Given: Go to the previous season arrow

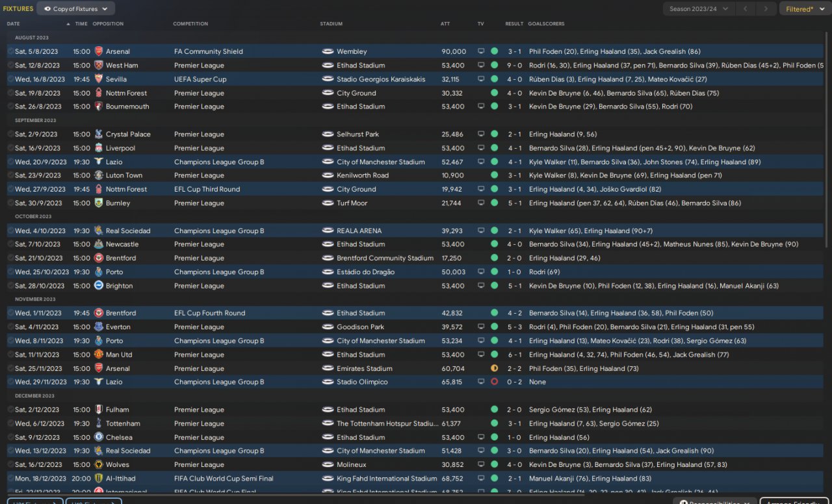Looking at the screenshot, I should pos(746,9).
